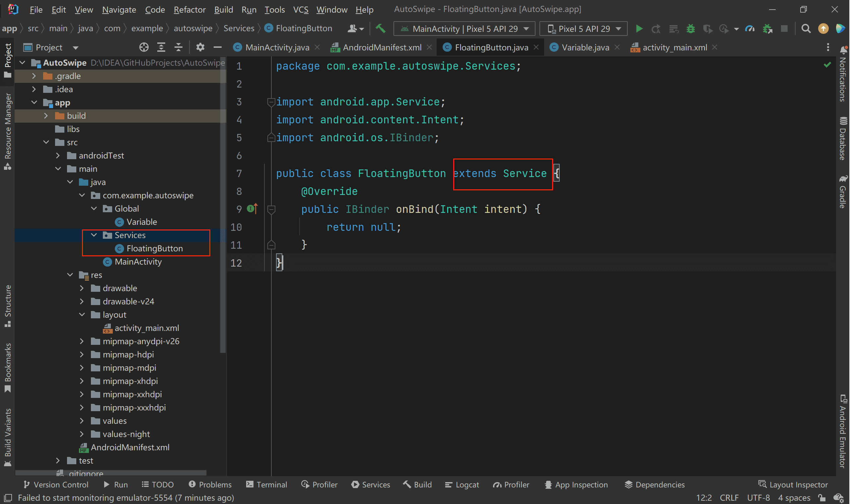Click the green Run app button

pyautogui.click(x=639, y=29)
